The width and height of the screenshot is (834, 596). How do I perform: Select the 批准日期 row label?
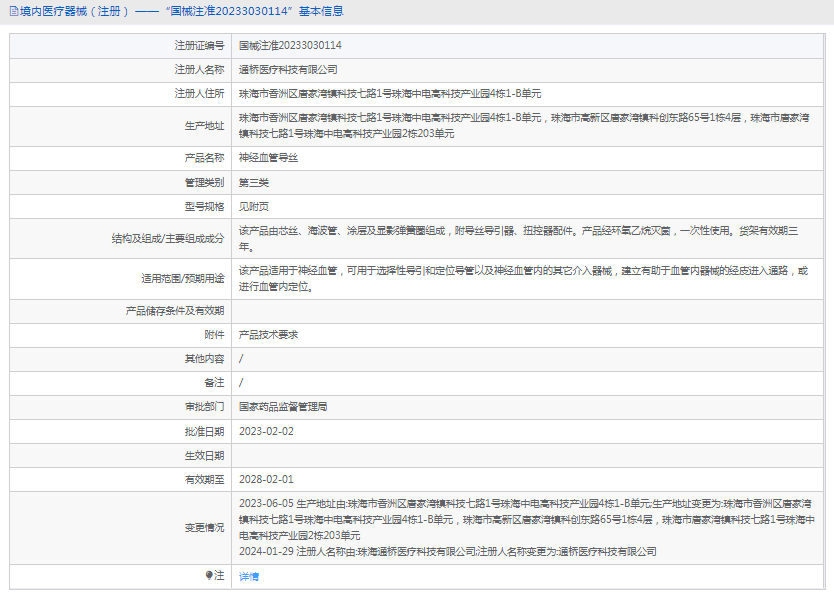(204, 432)
